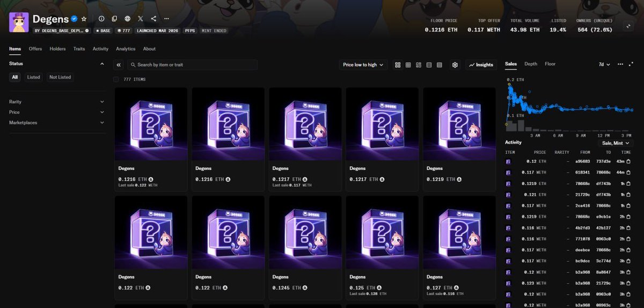
Task: Open creator link BY DEGENS_BASE_DEPL
Action: click(x=61, y=31)
